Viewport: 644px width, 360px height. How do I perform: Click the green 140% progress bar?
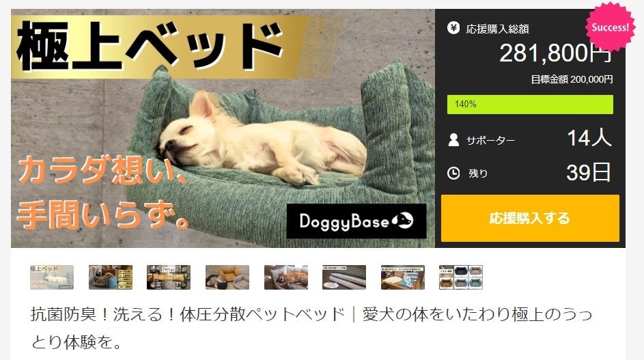tap(530, 105)
